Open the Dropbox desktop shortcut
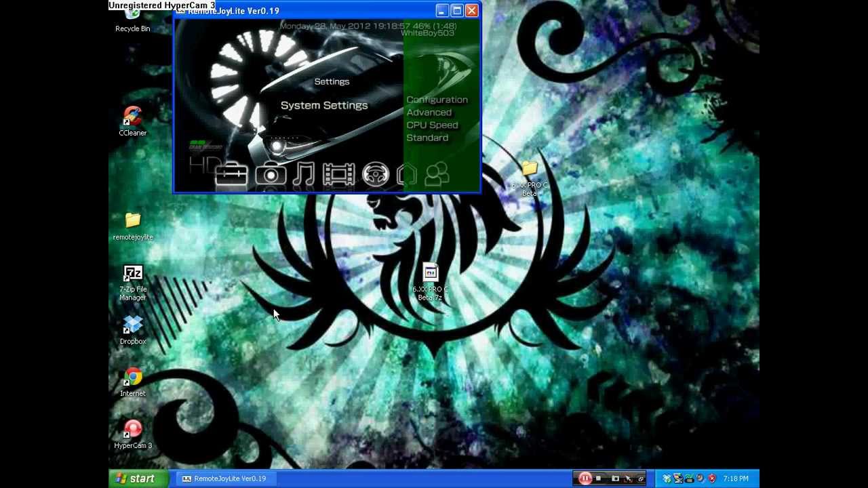 click(x=133, y=330)
